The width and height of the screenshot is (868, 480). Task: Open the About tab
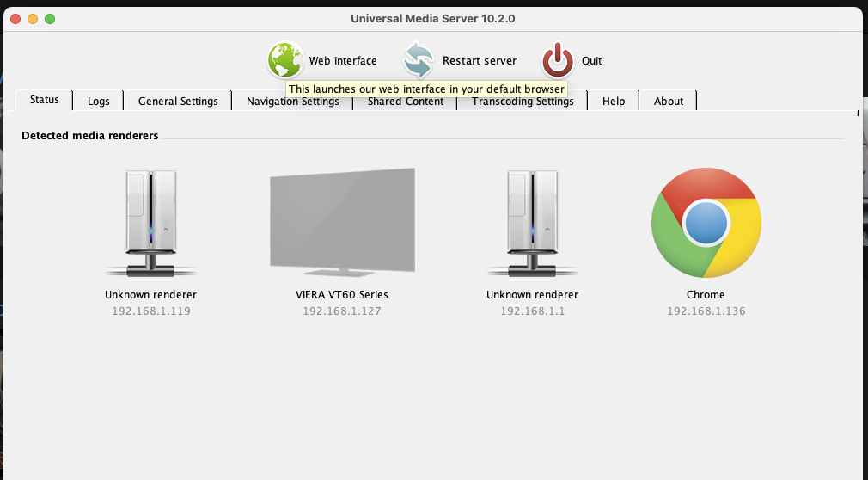[x=669, y=102]
